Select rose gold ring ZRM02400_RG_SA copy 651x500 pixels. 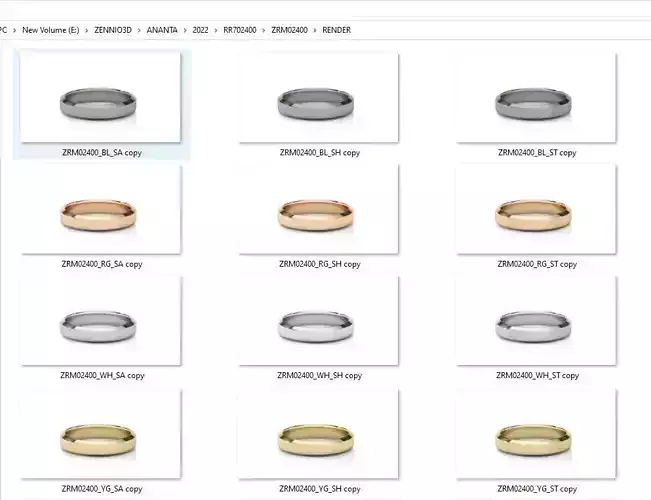(101, 209)
